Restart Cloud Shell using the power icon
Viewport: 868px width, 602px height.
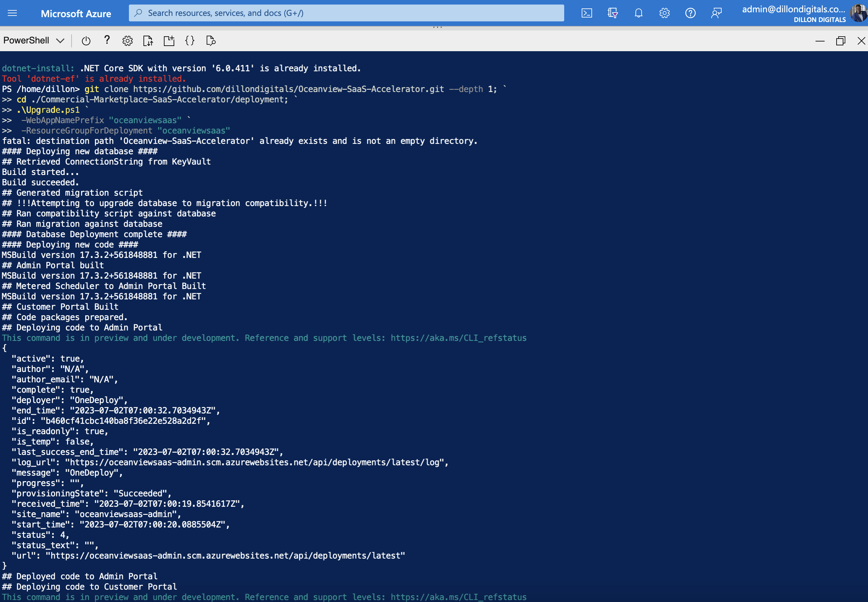coord(86,41)
